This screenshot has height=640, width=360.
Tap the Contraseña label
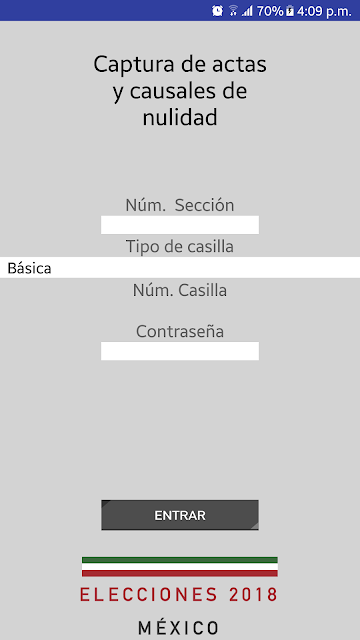click(x=180, y=331)
